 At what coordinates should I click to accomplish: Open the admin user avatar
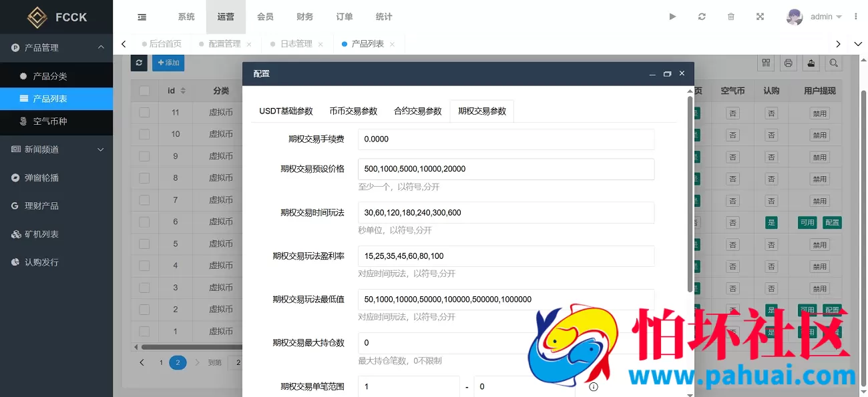click(x=795, y=17)
